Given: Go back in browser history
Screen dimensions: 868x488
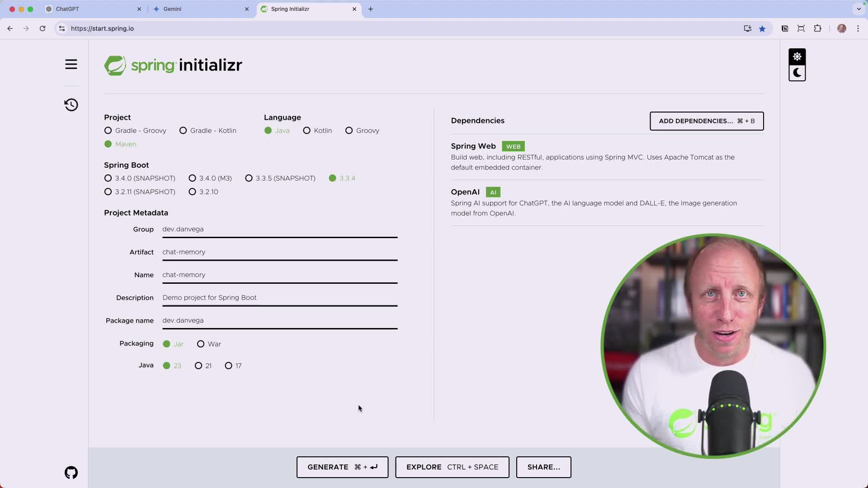Looking at the screenshot, I should pos(10,28).
